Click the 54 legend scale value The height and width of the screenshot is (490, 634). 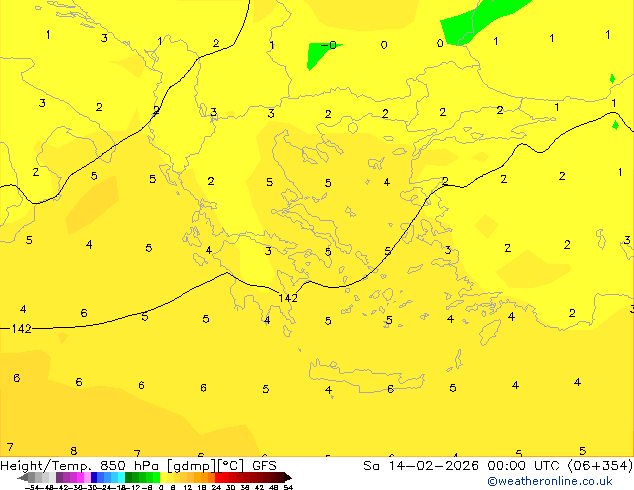(x=288, y=487)
